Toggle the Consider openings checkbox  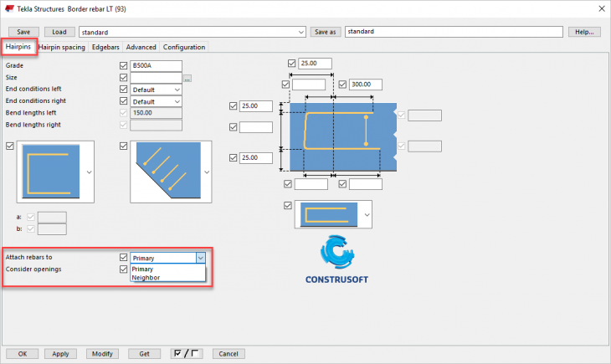124,269
